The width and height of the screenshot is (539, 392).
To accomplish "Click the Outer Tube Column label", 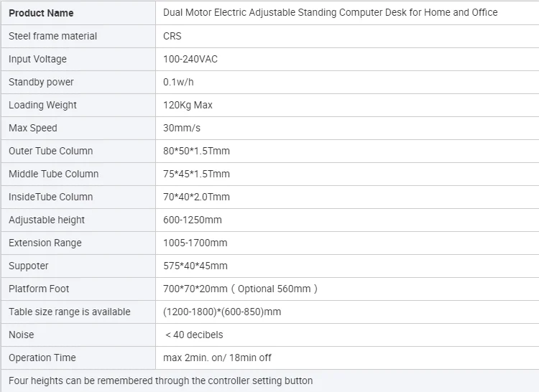I will [50, 151].
